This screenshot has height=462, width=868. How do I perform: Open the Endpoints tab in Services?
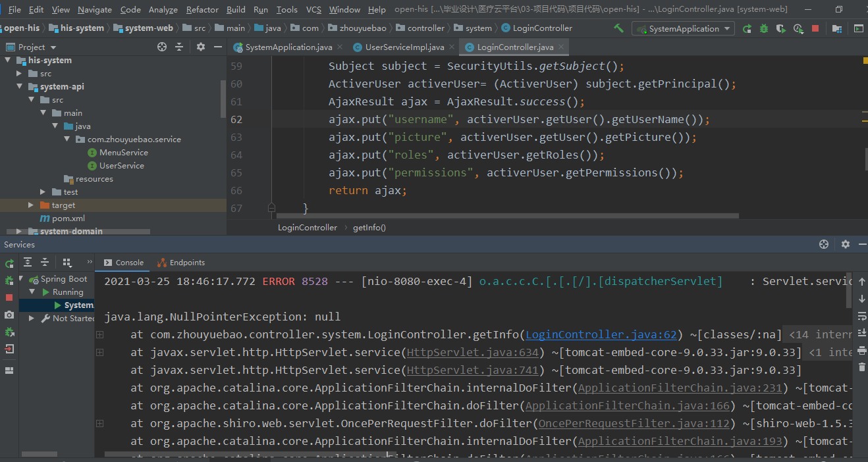(181, 263)
